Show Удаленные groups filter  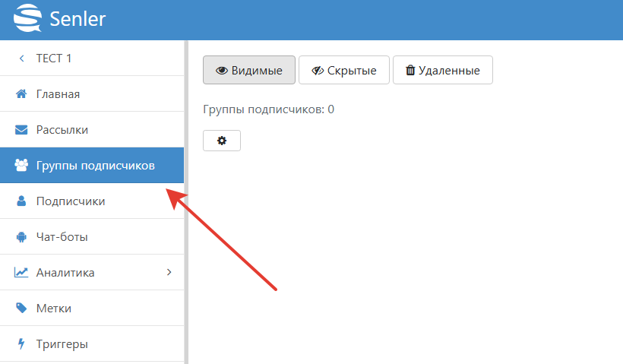(442, 70)
